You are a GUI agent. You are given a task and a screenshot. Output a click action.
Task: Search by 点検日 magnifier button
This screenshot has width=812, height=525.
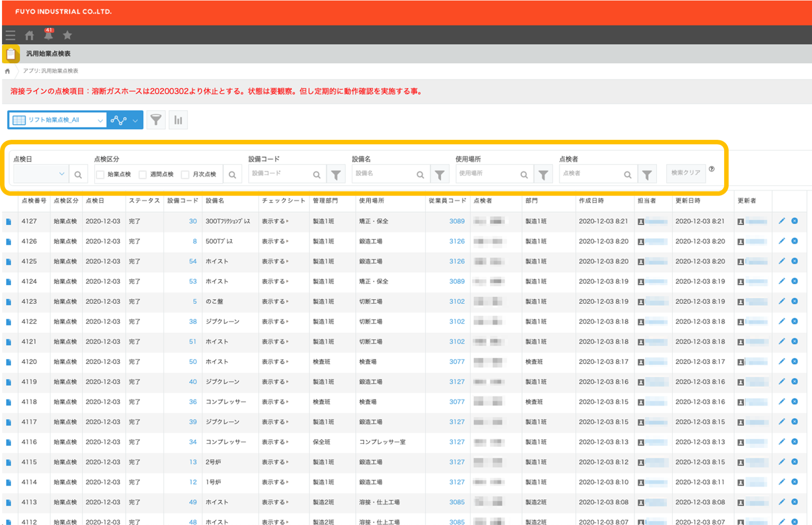pos(78,174)
